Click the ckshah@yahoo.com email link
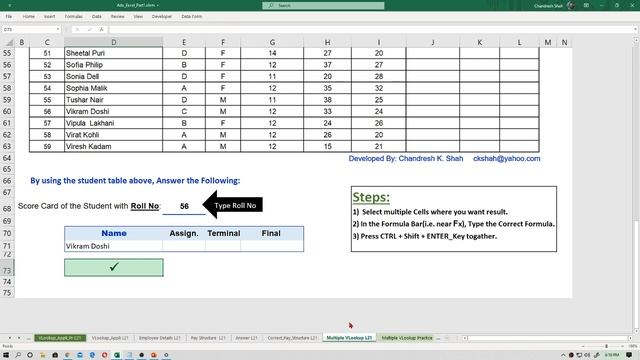The image size is (640, 360). pos(507,158)
